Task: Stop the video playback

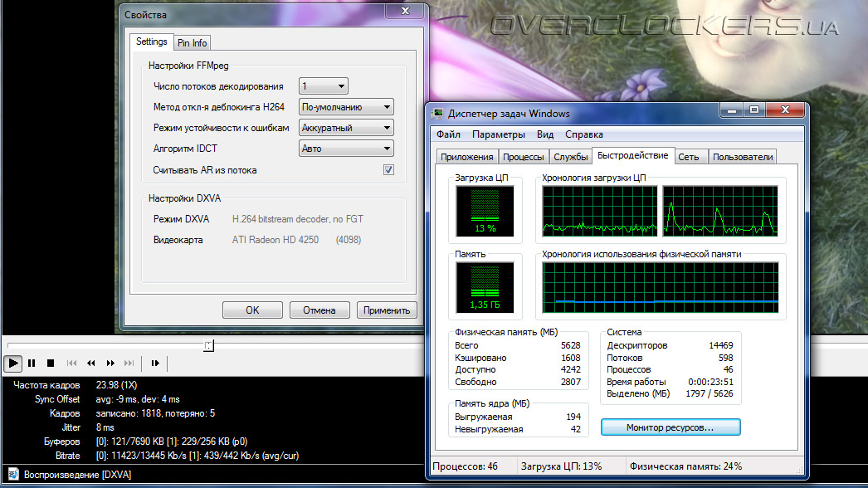Action: coord(51,364)
